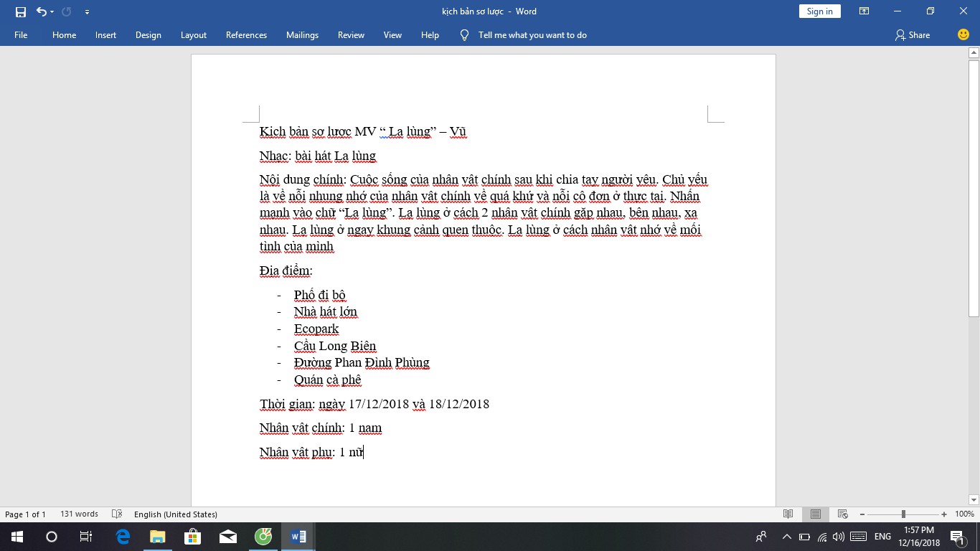Change language English (United States)

pos(176,514)
